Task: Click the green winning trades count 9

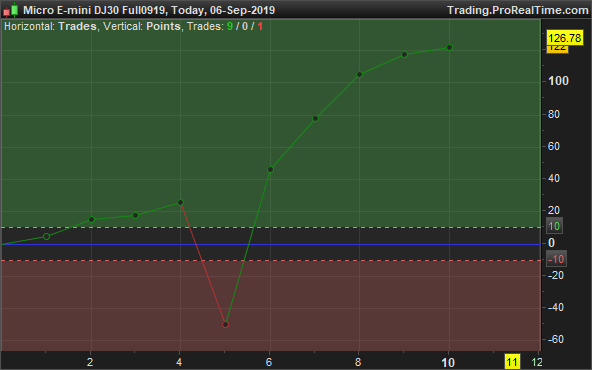Action: [230, 26]
